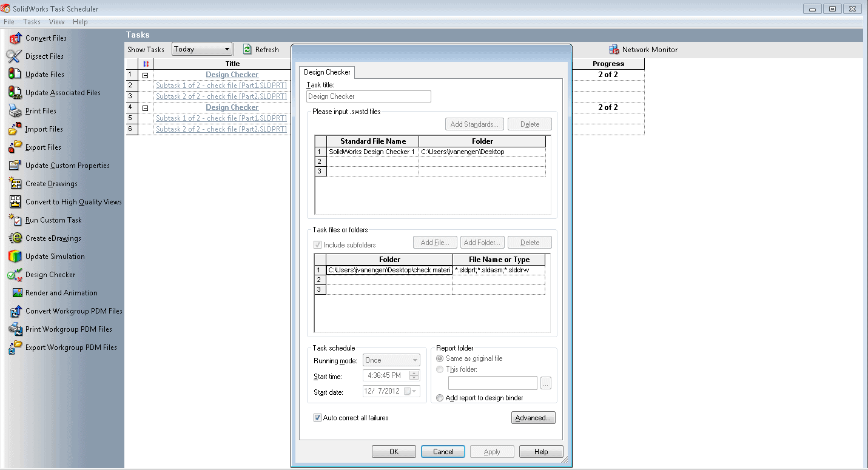Image resolution: width=868 pixels, height=470 pixels.
Task: Open Network Monitor icon in toolbar
Action: click(x=613, y=50)
